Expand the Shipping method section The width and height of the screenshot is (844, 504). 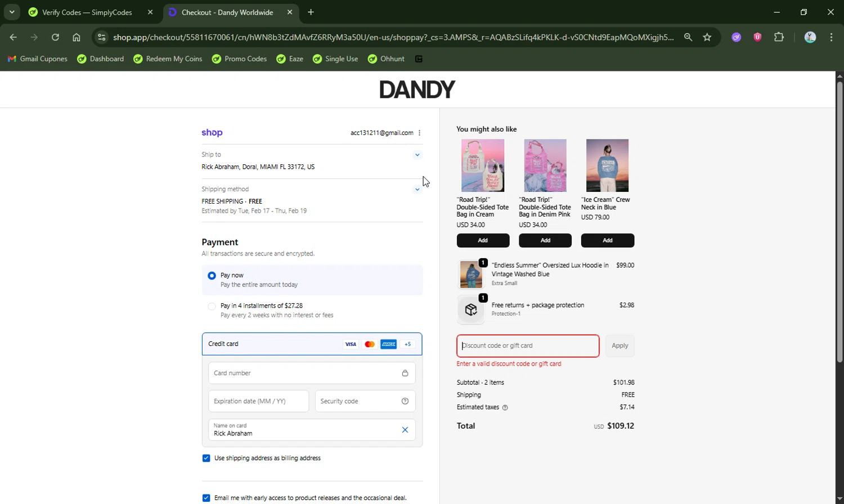pyautogui.click(x=417, y=190)
